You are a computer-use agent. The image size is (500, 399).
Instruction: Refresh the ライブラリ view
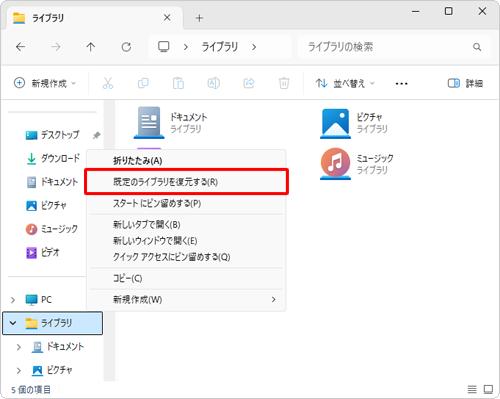coord(126,47)
